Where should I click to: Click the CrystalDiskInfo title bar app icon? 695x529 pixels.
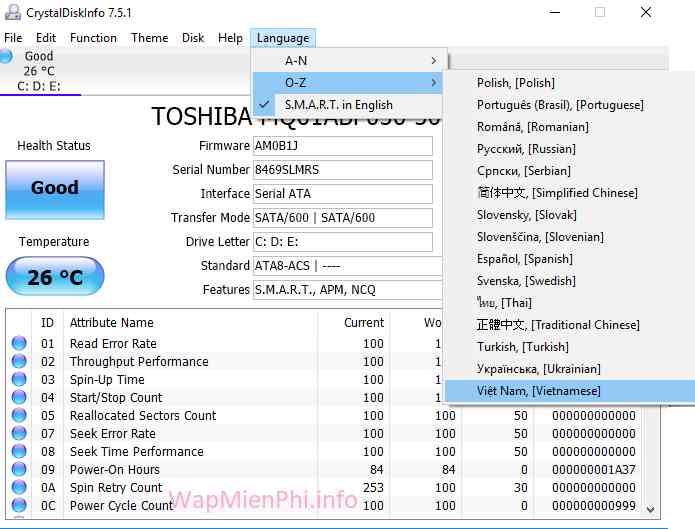tap(13, 12)
